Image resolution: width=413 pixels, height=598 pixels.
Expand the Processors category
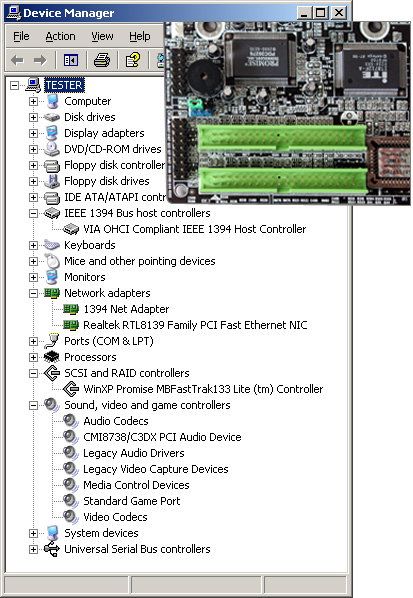pyautogui.click(x=34, y=357)
